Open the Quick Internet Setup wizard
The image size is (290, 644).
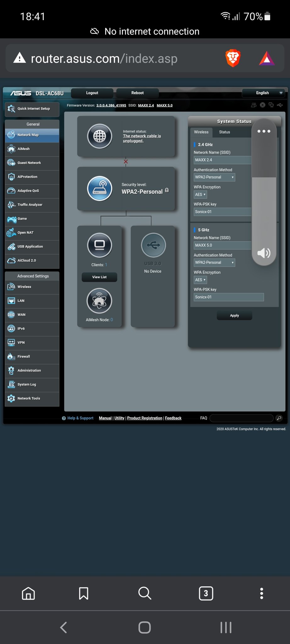coord(32,109)
